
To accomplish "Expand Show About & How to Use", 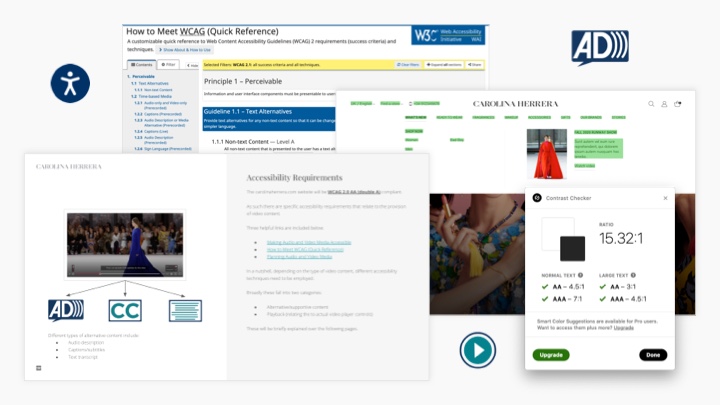I will 185,50.
